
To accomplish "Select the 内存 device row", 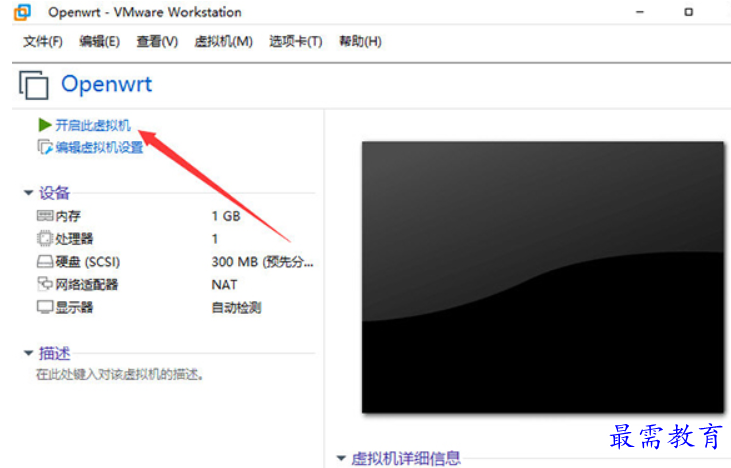I will tap(175, 216).
